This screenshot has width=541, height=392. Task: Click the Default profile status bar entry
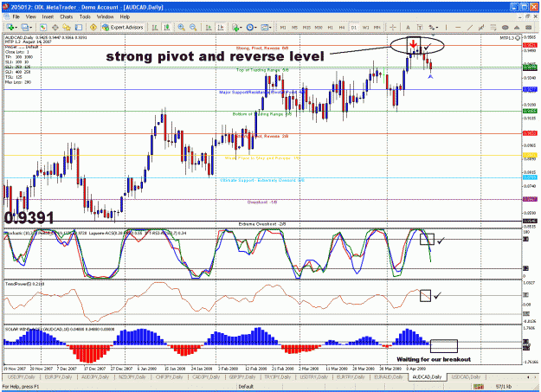click(x=246, y=387)
